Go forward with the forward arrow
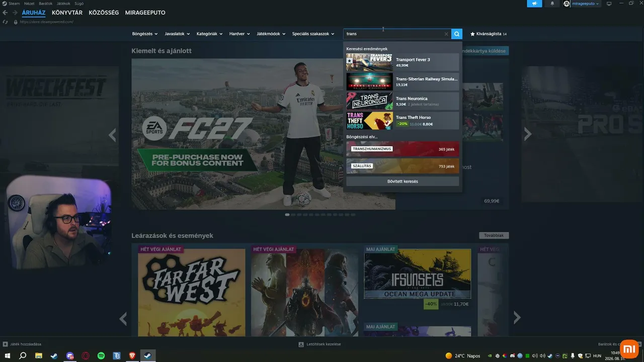 (x=15, y=13)
